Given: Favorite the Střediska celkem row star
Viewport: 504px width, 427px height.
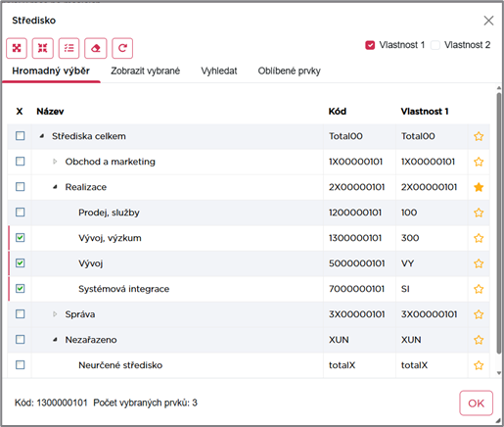Looking at the screenshot, I should [x=479, y=136].
